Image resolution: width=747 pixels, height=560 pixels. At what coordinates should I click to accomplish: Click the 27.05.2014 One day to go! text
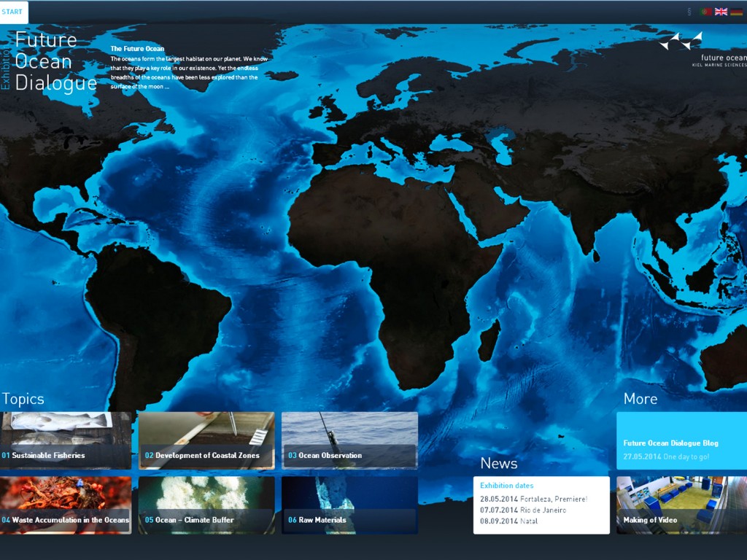[x=666, y=456]
